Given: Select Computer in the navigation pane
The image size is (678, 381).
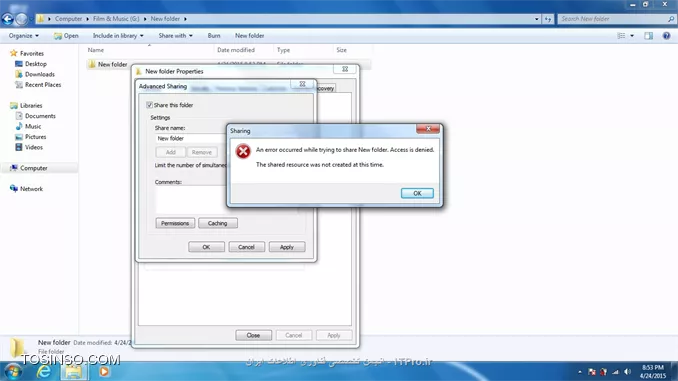Looking at the screenshot, I should pos(33,168).
